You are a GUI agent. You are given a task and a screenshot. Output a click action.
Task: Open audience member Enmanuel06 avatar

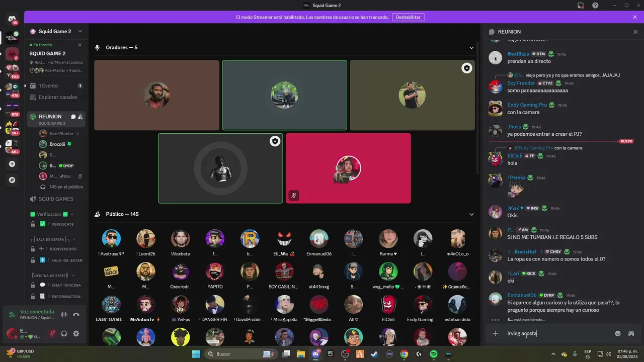(x=319, y=239)
